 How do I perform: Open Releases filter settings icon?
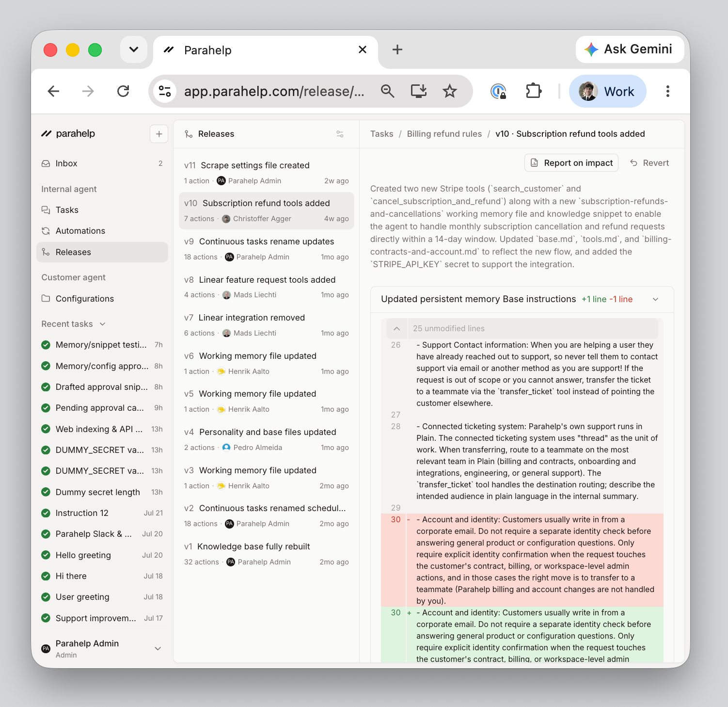pos(340,134)
